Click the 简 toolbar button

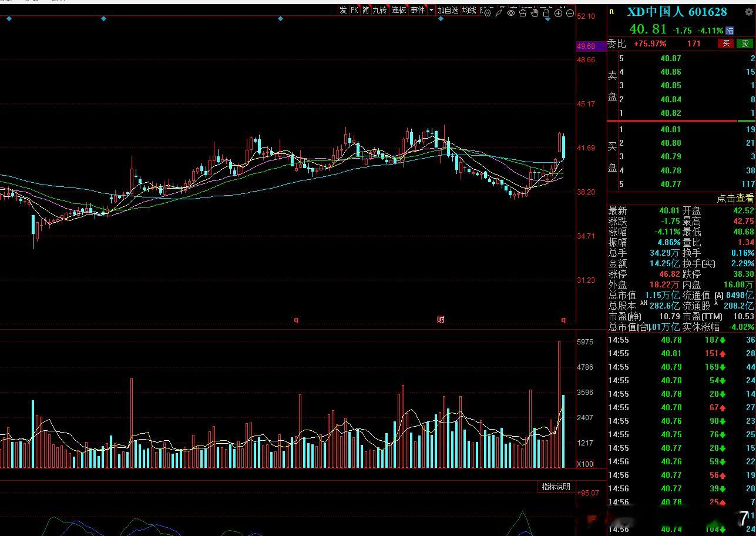pyautogui.click(x=365, y=10)
